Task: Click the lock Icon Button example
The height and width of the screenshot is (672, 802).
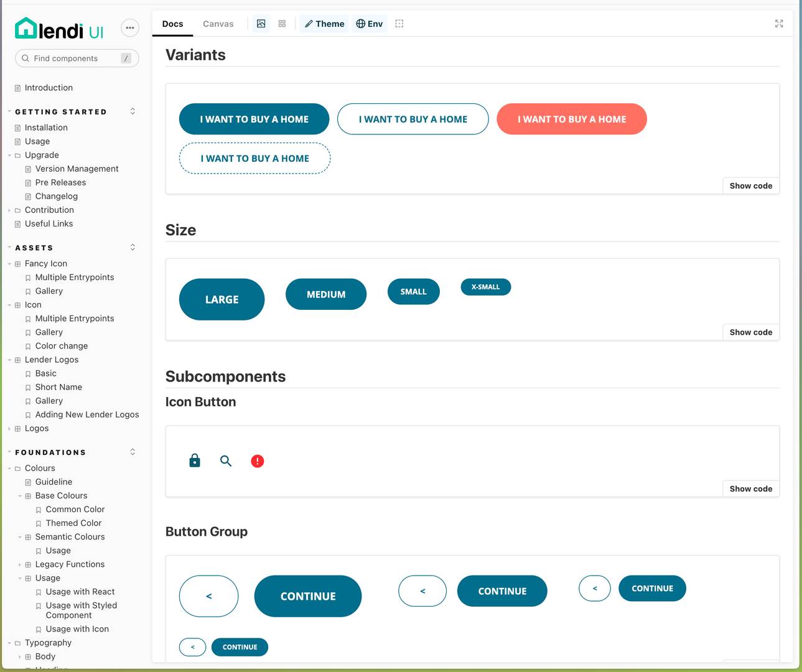Action: pyautogui.click(x=195, y=460)
